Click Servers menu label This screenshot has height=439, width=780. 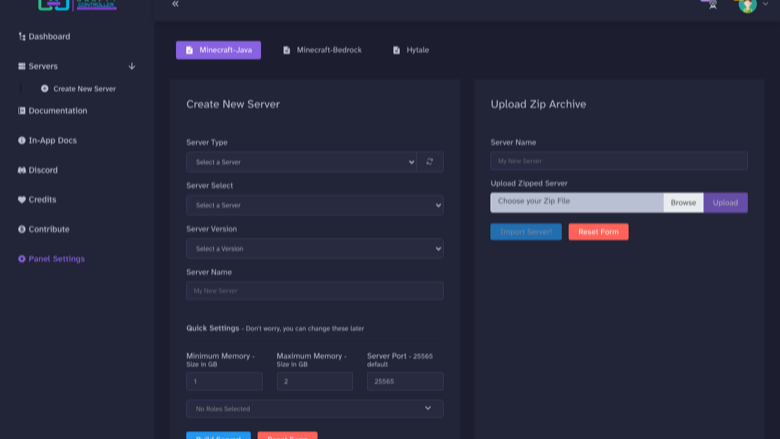[43, 66]
